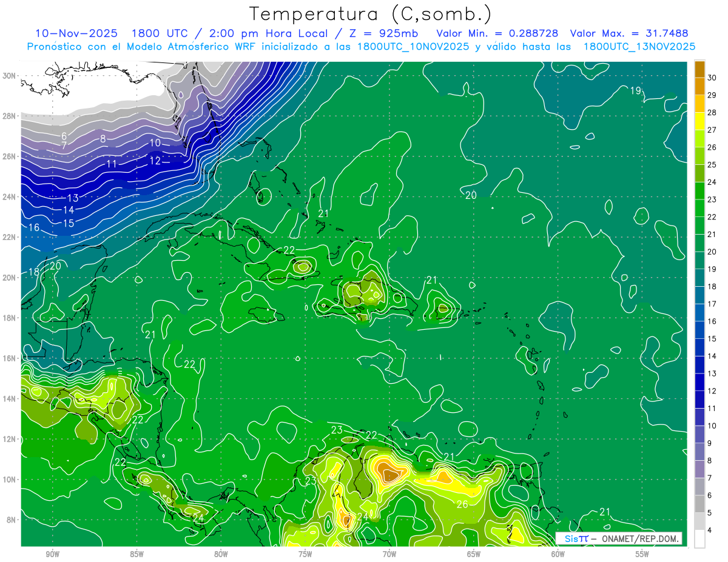Pick the white bottom color scale swatch
This screenshot has height=562, width=728.
[x=699, y=539]
